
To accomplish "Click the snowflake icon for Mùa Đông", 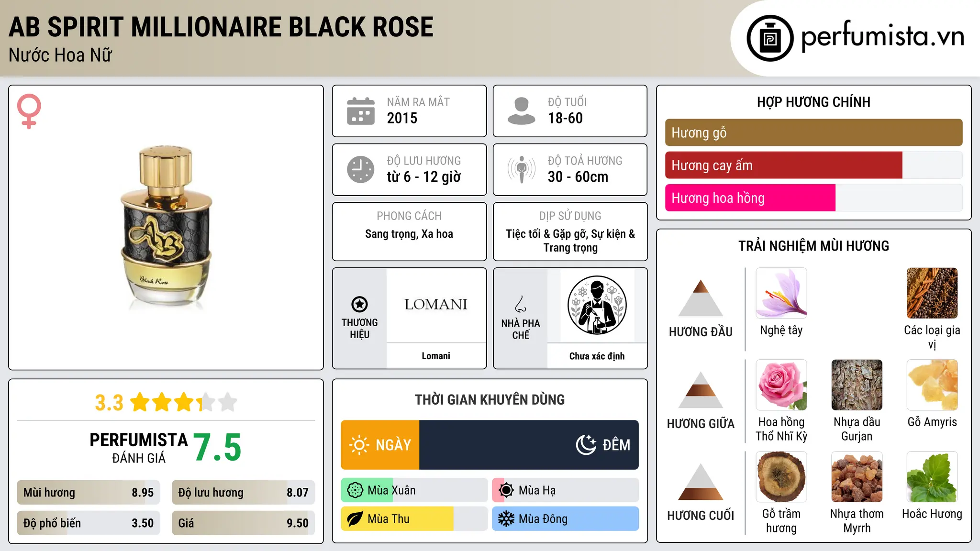I will pos(506,519).
